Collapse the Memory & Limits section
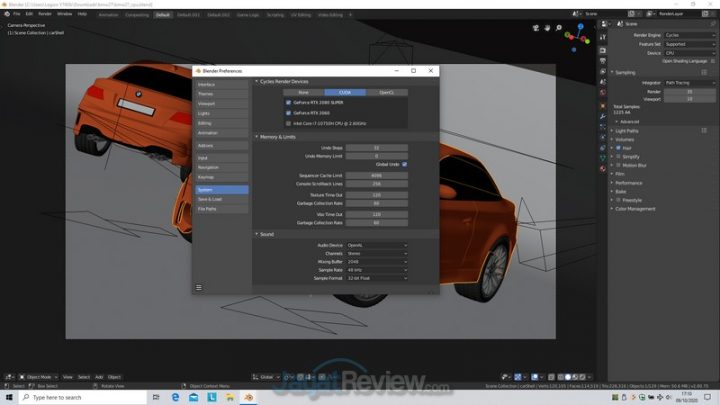Image resolution: width=720 pixels, height=405 pixels. [276, 137]
